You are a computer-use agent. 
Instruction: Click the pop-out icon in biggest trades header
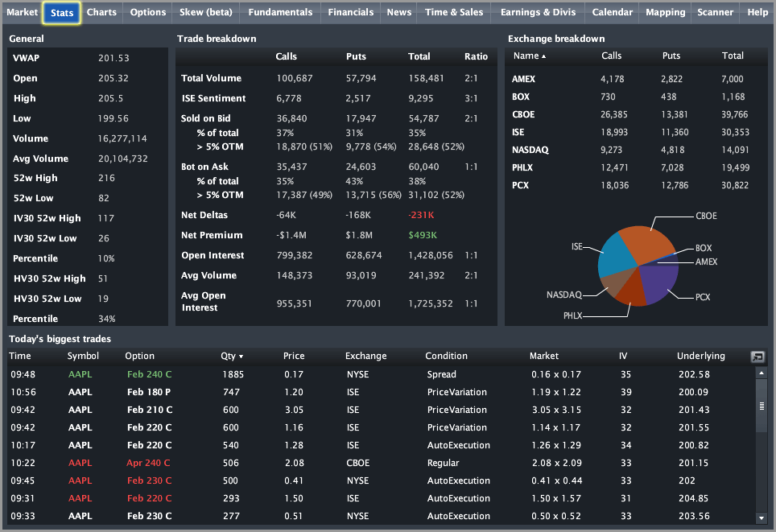[757, 357]
